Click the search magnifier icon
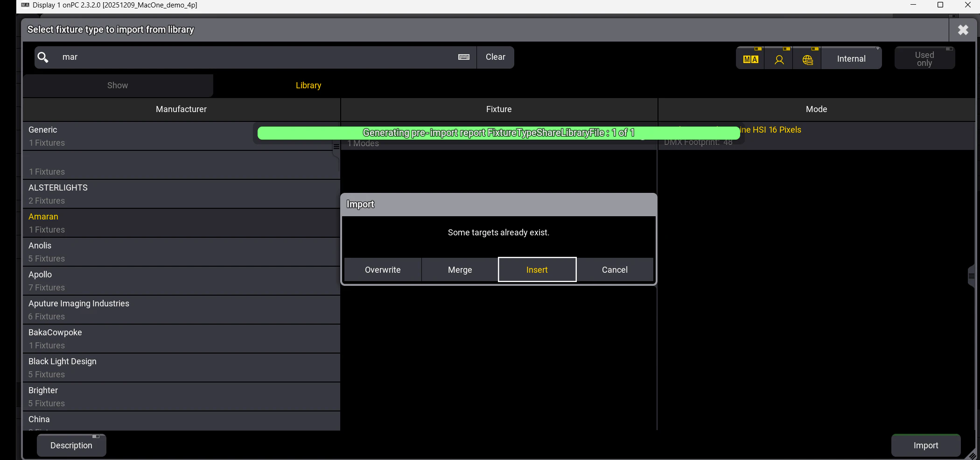980x460 pixels. tap(43, 57)
